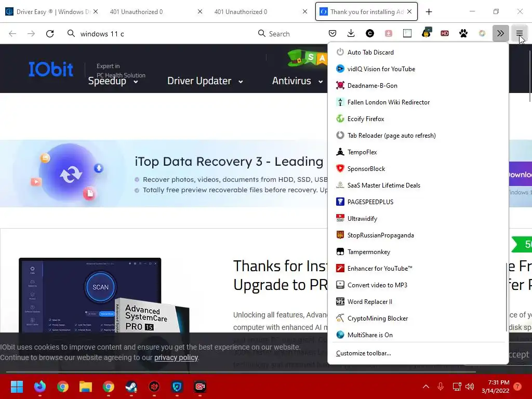Close the Thank you for installing tab
This screenshot has width=532, height=399.
[409, 12]
